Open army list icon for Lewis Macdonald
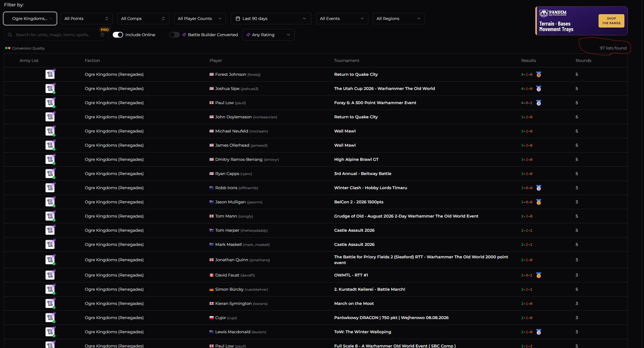 (50, 332)
